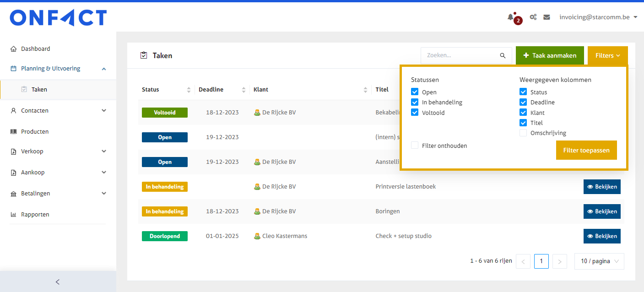Screen dimensions: 644x292
Task: Open the notifications bell icon
Action: pos(510,17)
